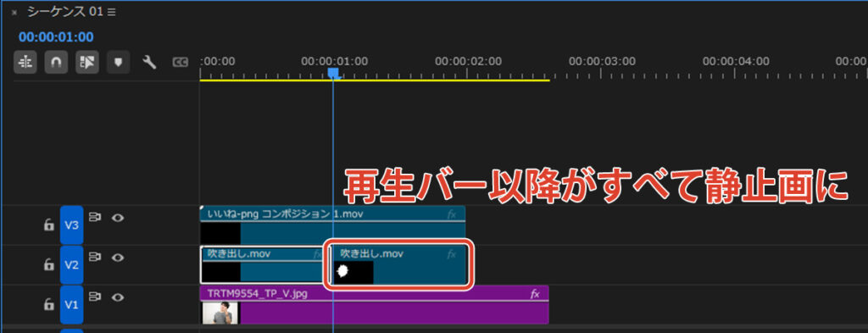Hide track V3 with eye icon

[x=117, y=218]
